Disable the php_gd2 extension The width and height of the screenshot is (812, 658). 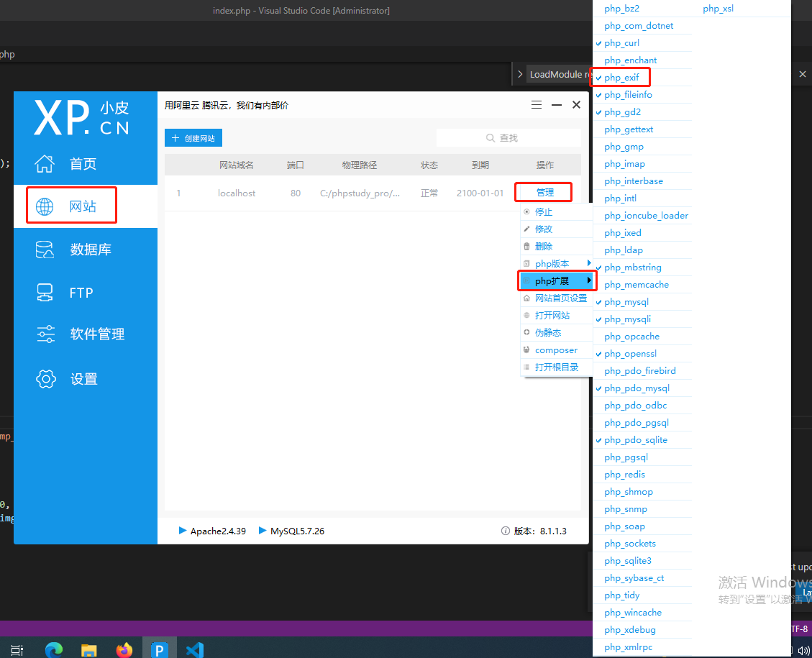[622, 111]
